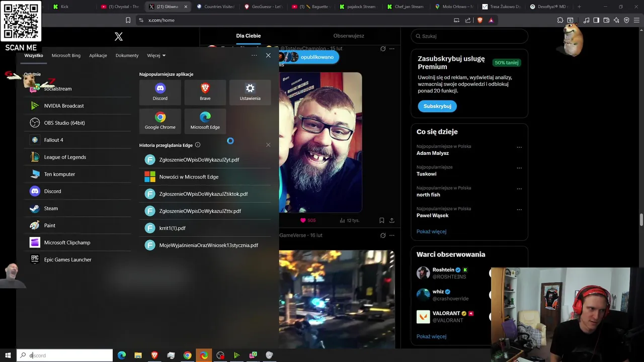Click the Windows Start button
Image resolution: width=644 pixels, height=362 pixels.
click(8, 355)
